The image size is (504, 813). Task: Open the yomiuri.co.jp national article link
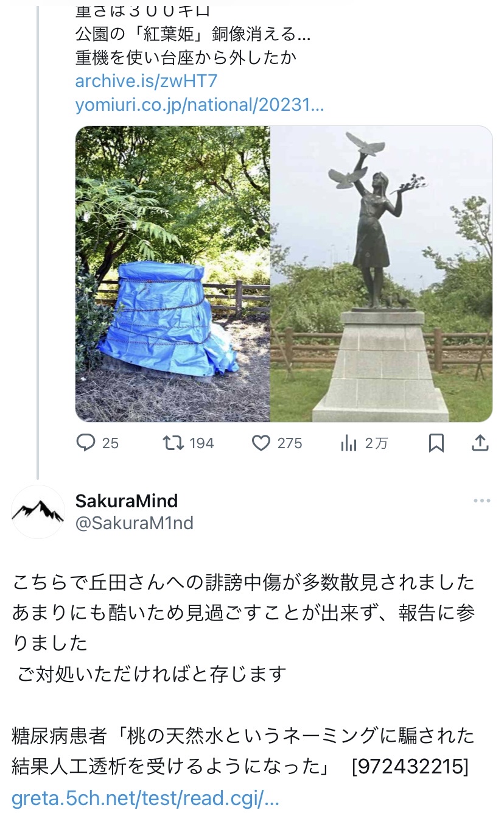200,105
